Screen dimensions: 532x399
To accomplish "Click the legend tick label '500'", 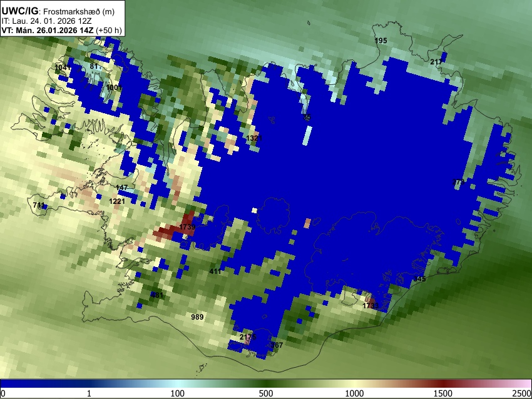I will (266, 393).
